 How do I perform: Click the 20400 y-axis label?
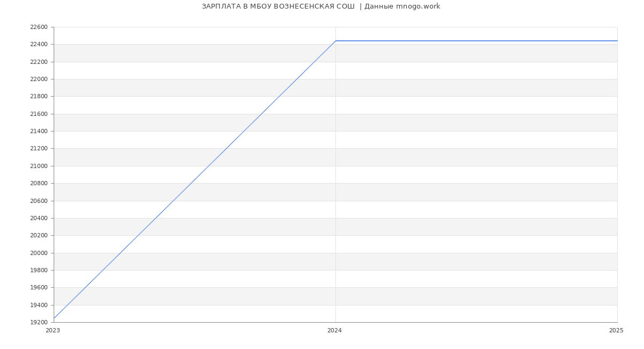click(x=39, y=218)
